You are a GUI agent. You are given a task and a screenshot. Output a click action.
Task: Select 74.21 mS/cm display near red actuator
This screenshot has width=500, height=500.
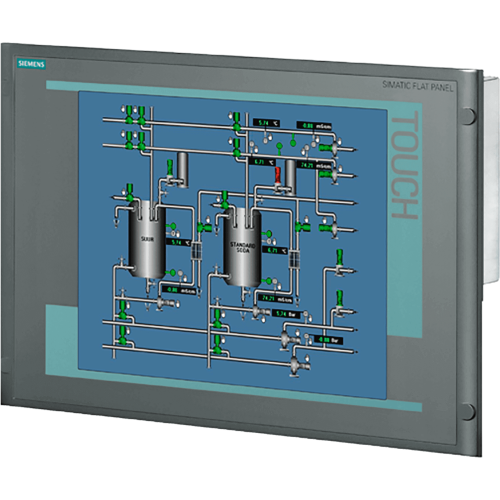pos(315,165)
